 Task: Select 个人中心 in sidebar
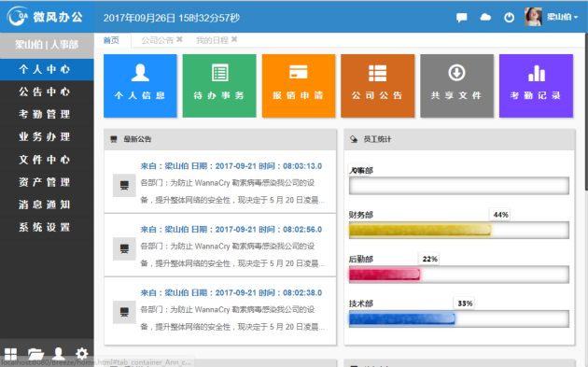tap(47, 69)
